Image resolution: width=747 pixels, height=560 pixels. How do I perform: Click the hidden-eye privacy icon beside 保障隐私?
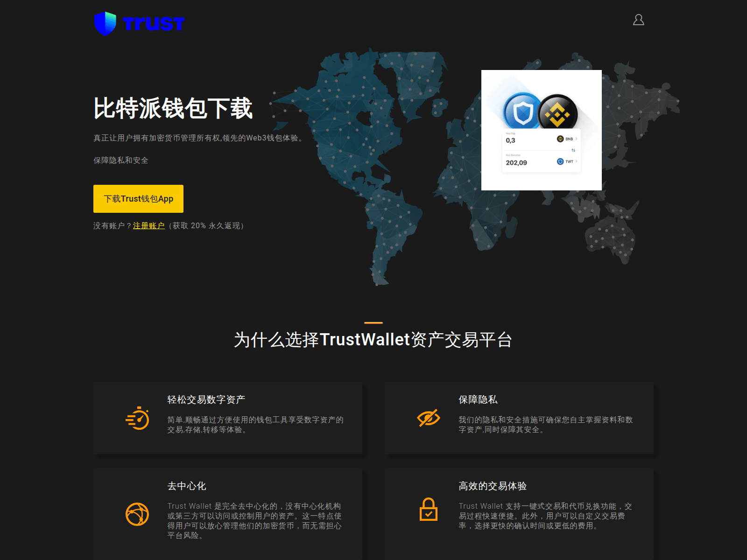coord(428,418)
